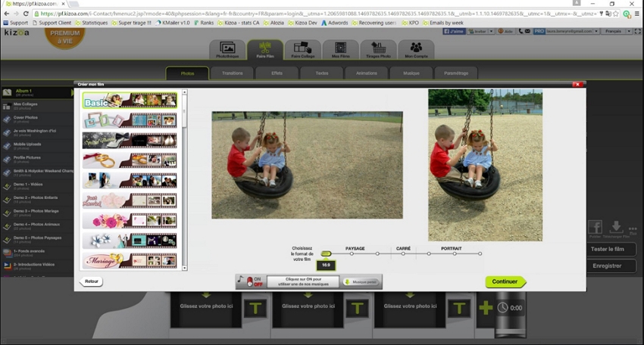Click the Facebook share icon
Screen dimensions: 644x345
pos(595,228)
